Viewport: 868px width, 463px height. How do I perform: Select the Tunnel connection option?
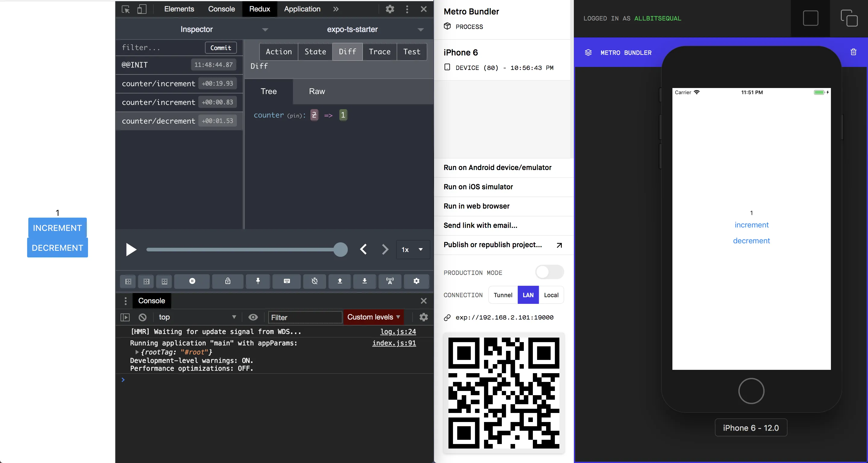pyautogui.click(x=503, y=295)
